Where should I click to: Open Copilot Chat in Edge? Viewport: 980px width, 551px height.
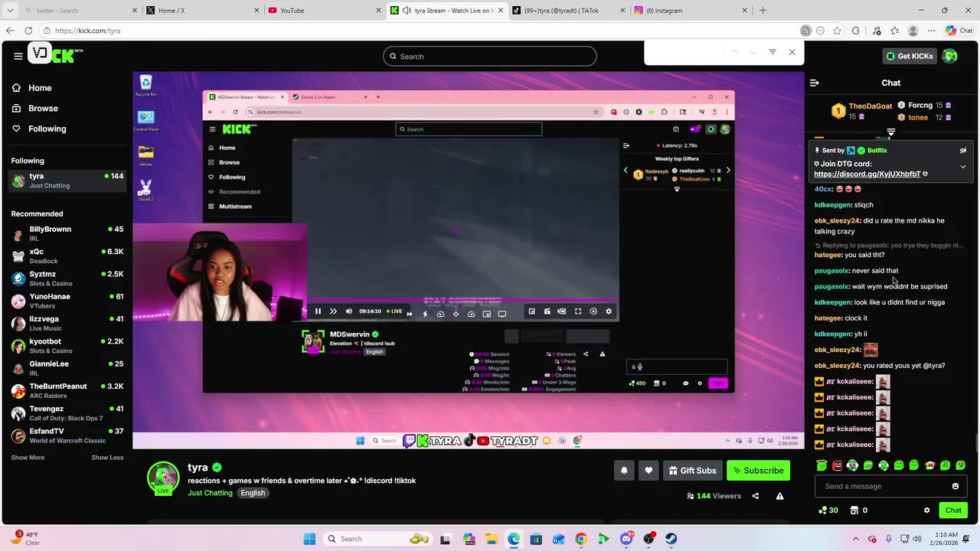[959, 31]
